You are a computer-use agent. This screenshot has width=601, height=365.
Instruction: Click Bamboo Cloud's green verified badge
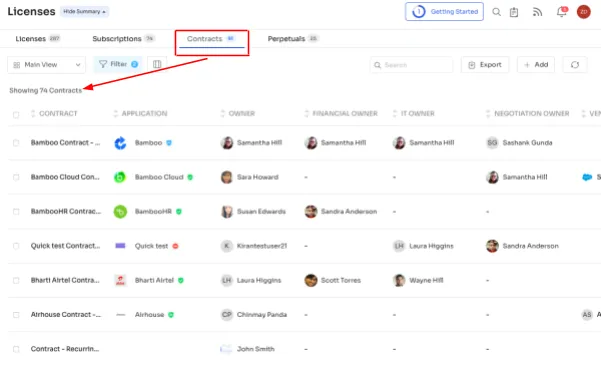pos(190,177)
